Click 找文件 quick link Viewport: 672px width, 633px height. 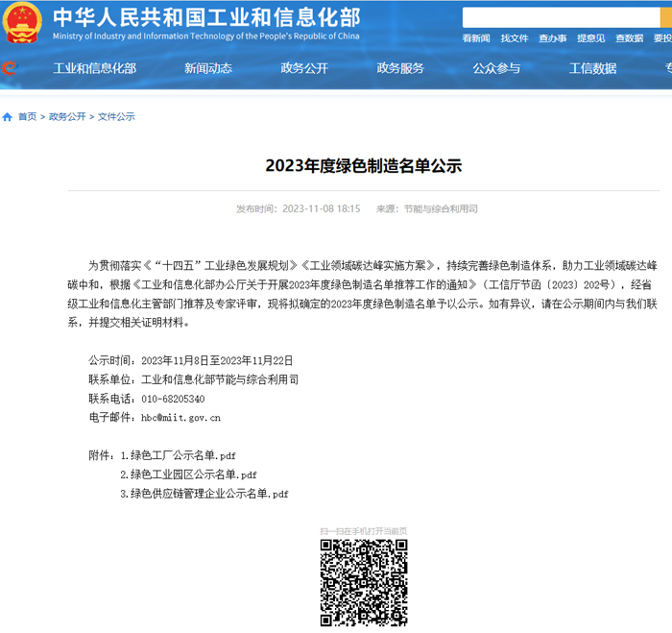(x=514, y=38)
